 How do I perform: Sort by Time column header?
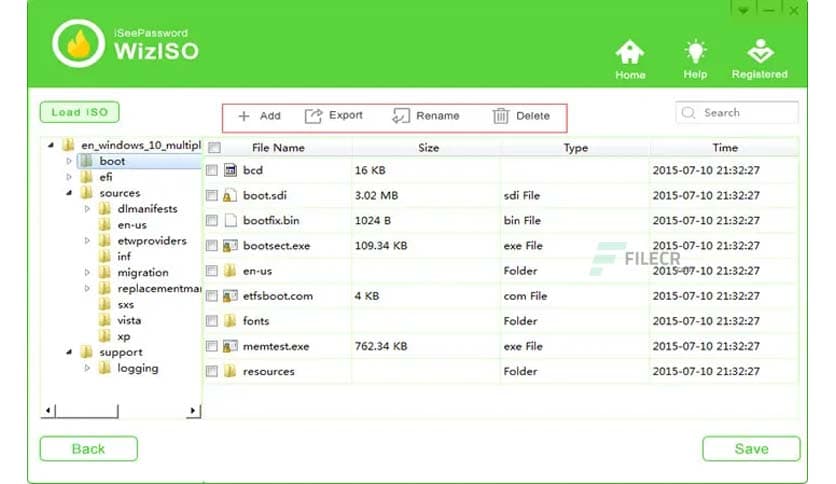point(725,148)
